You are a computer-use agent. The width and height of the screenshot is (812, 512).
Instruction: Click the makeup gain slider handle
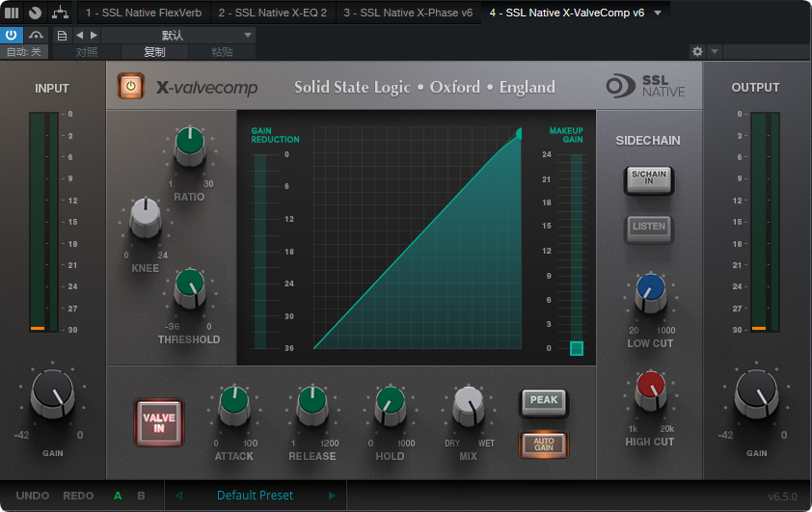(x=577, y=348)
